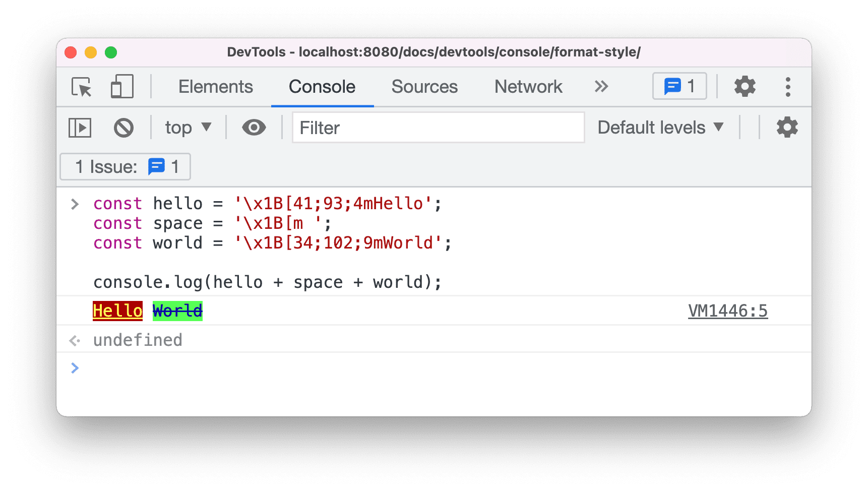Open the Default levels dropdown
868x491 pixels.
click(x=659, y=127)
